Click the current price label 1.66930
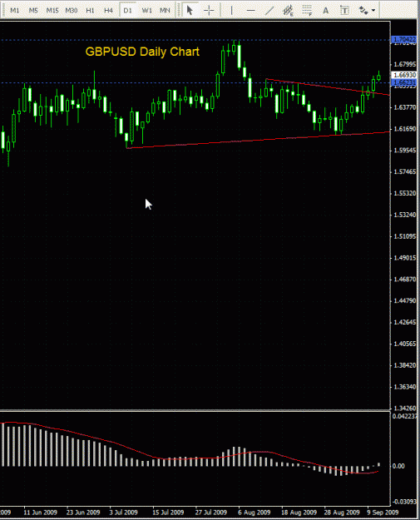 tap(404, 75)
